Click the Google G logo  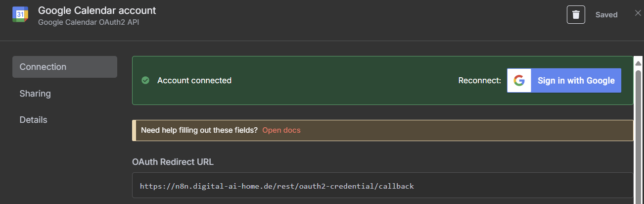[x=519, y=81]
